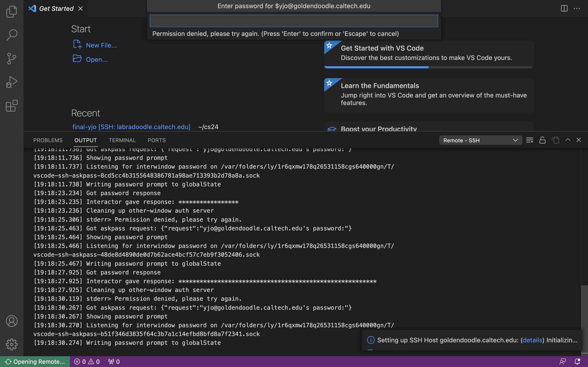Switch to the PROBLEMS tab

(x=48, y=140)
